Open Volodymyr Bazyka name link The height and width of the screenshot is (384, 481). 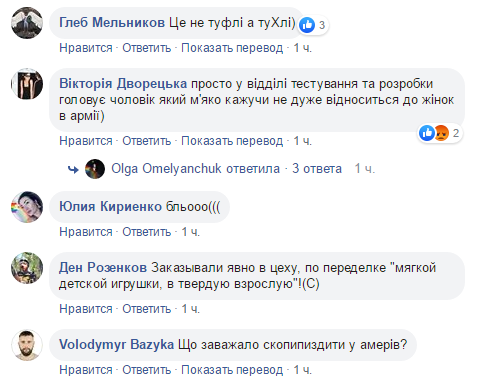pyautogui.click(x=117, y=345)
